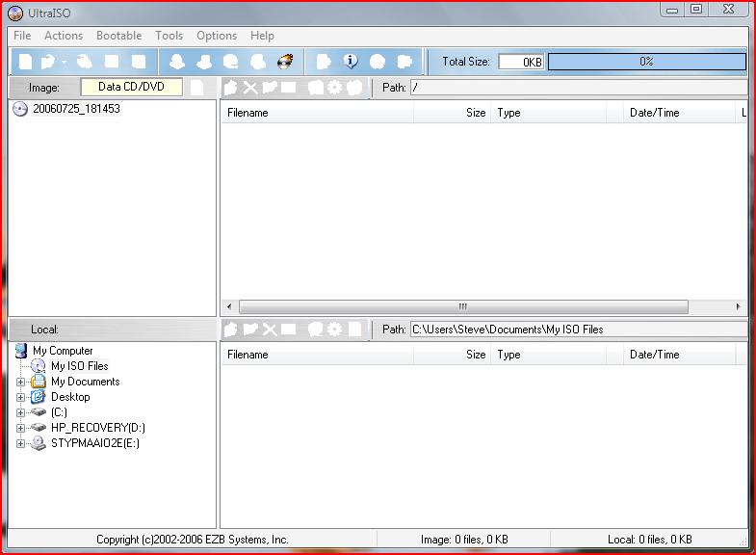
Task: Expand the HP_RECOVERY(D:) drive node
Action: (20, 428)
